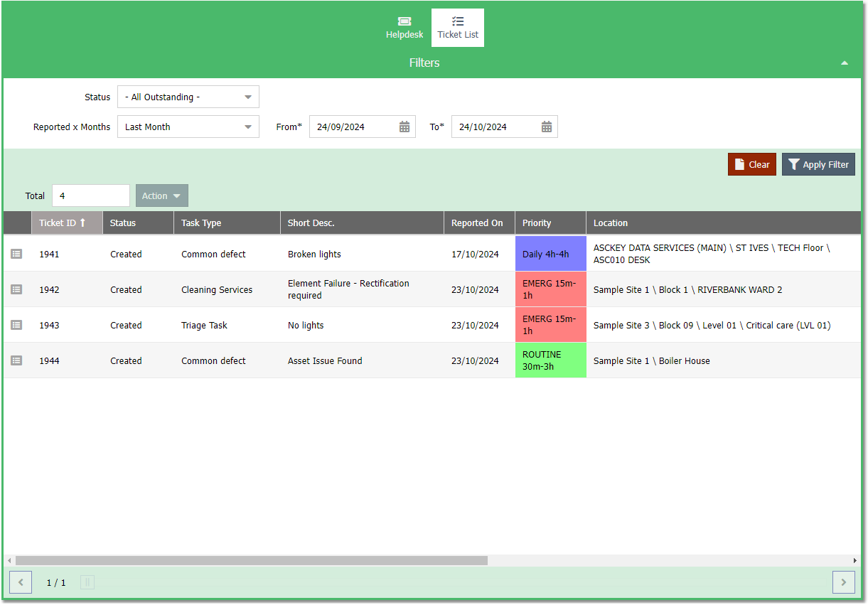This screenshot has height=605, width=868.
Task: Expand the Reported x Months dropdown
Action: tap(188, 127)
